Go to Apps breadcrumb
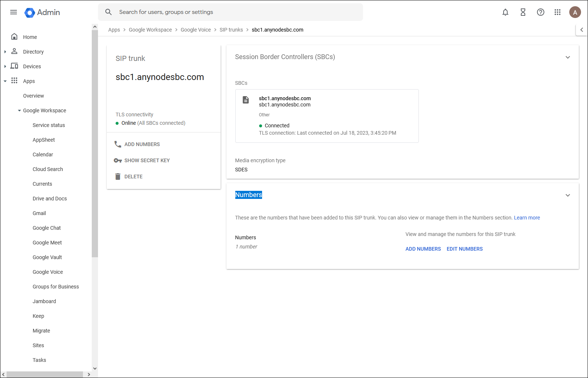 (x=114, y=30)
